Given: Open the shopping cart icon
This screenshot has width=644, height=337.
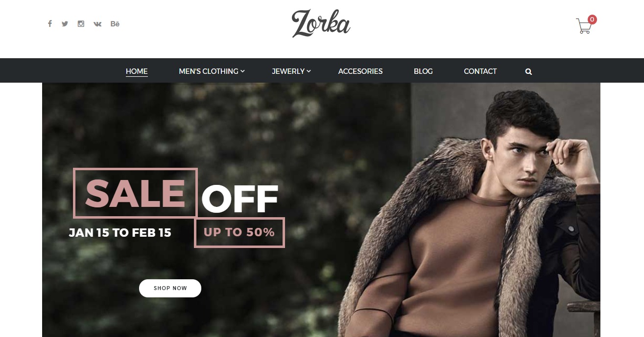Looking at the screenshot, I should click(x=584, y=26).
